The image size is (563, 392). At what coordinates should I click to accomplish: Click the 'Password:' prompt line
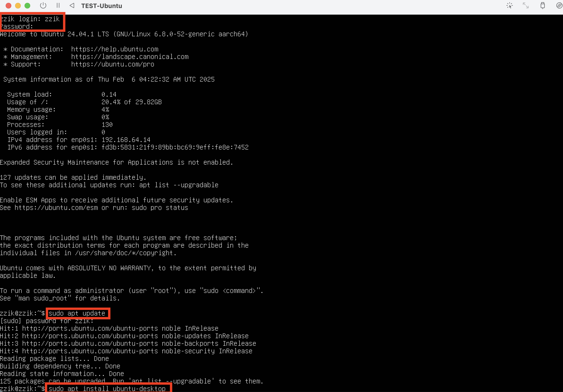17,26
